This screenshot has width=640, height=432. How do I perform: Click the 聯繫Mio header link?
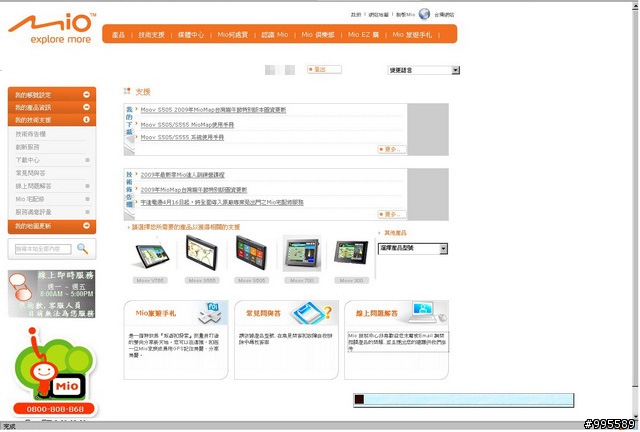pyautogui.click(x=405, y=15)
